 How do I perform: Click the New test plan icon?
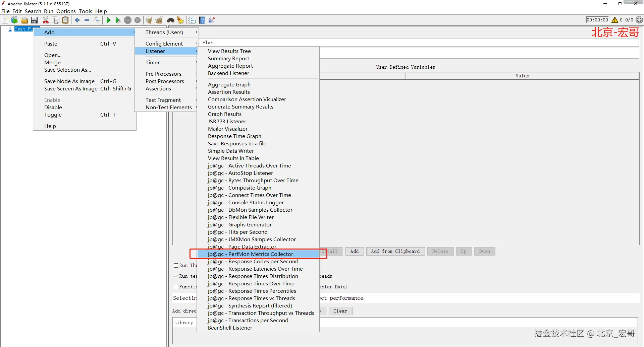tap(5, 20)
